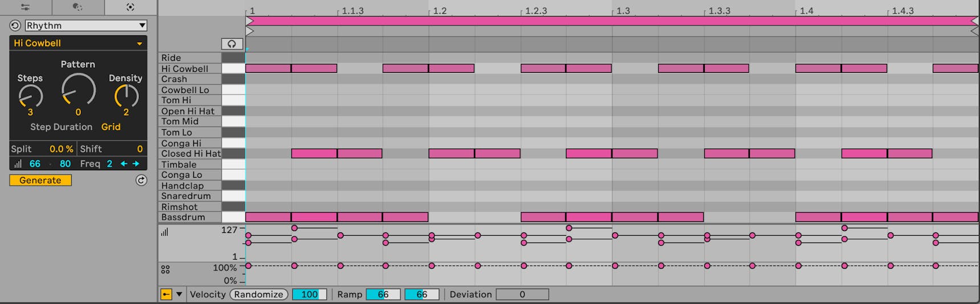Change the Step Duration Grid value
Screen dimensions: 980x304
tap(111, 127)
